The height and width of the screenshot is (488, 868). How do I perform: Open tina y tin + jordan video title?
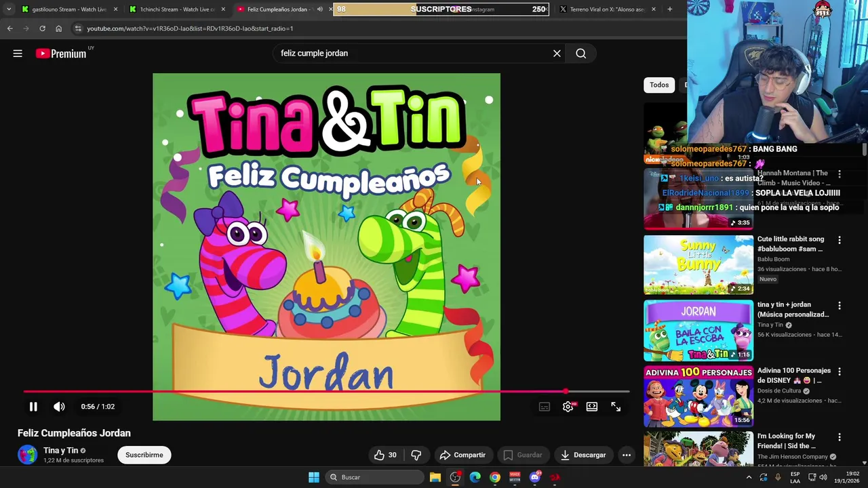point(793,310)
